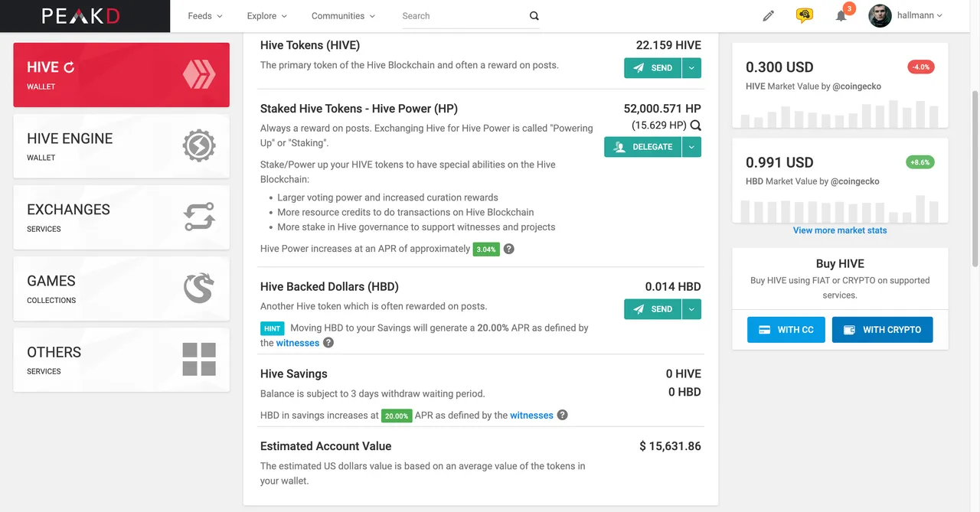Click View more market stats link
Screen dimensions: 980x512
point(840,230)
